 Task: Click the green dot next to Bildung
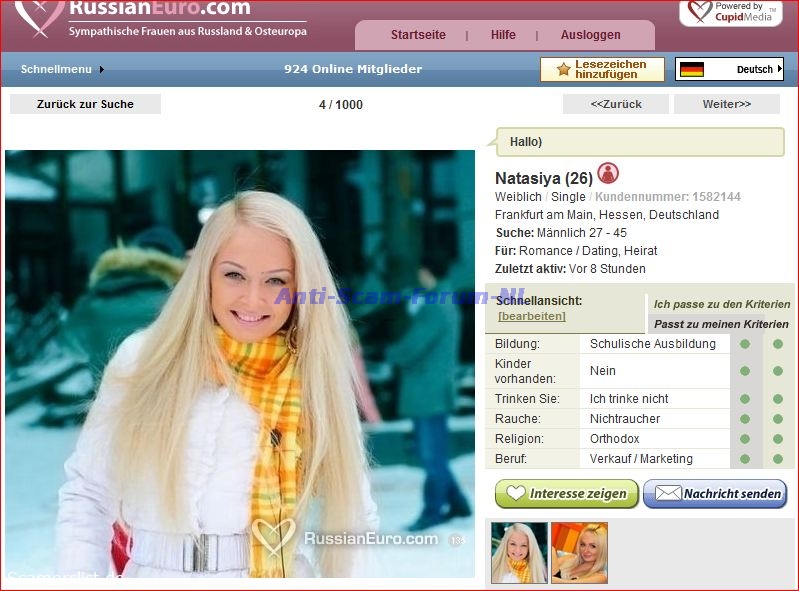click(x=745, y=344)
